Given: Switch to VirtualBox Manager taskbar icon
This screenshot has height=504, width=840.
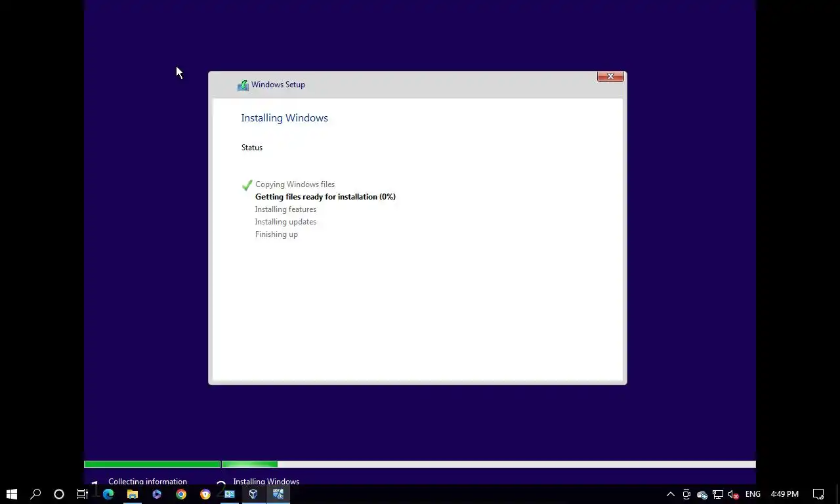Looking at the screenshot, I should 253,494.
